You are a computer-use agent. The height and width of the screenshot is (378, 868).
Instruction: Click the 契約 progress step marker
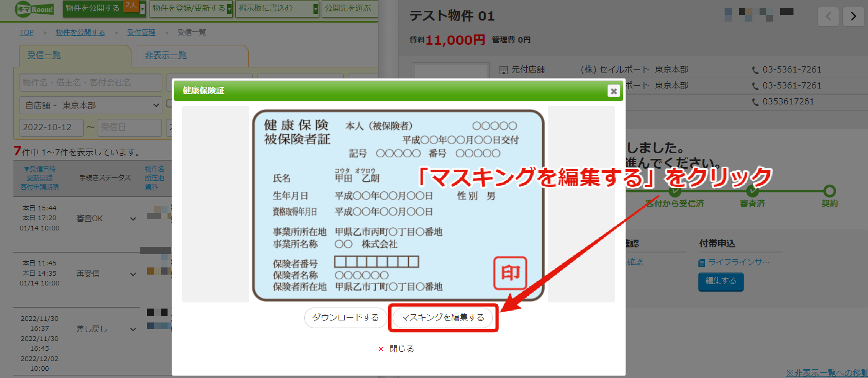coord(829,191)
